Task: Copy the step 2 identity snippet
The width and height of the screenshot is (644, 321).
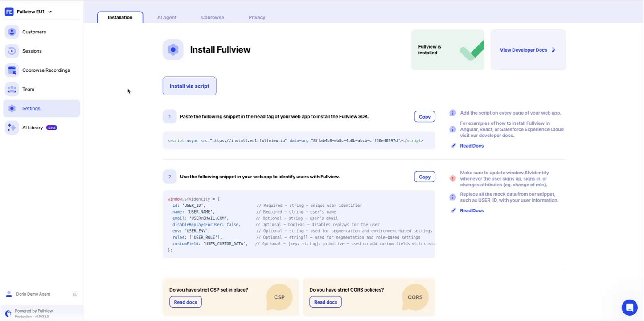Action: coord(424,177)
